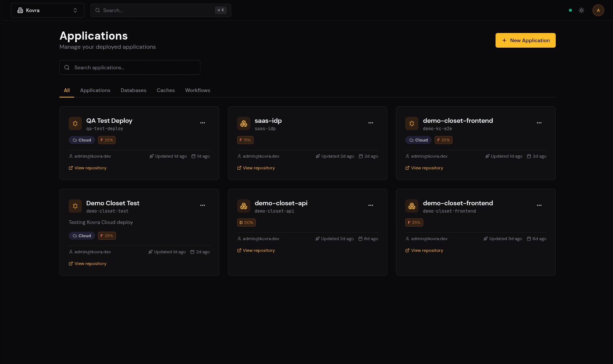613x364 pixels.
Task: Click the Demo Closet Test app icon
Action: tap(75, 206)
